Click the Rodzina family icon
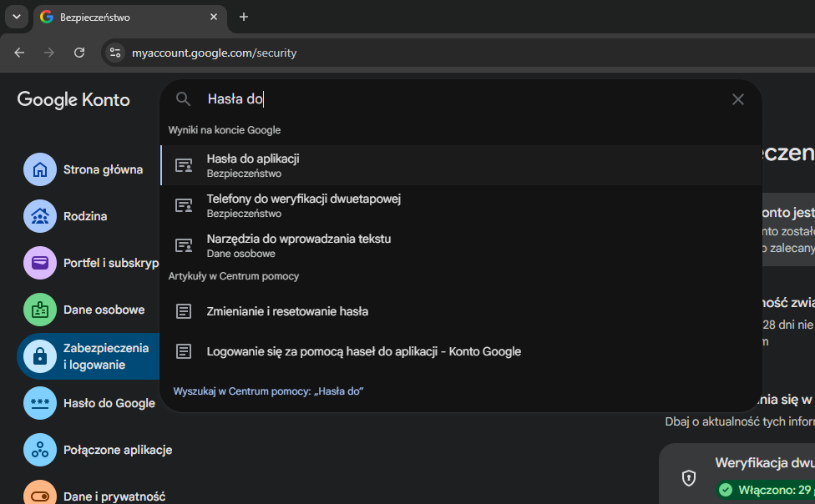815x504 pixels. [40, 216]
